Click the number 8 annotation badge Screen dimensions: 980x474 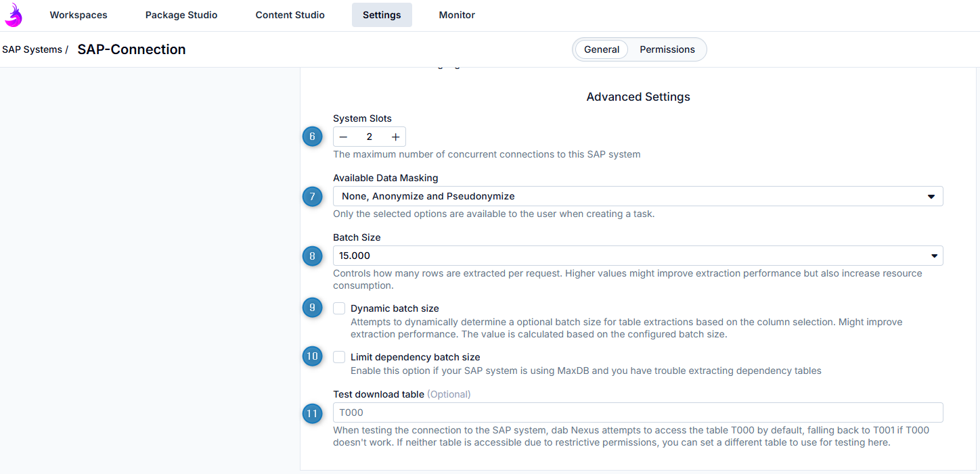[x=312, y=256]
